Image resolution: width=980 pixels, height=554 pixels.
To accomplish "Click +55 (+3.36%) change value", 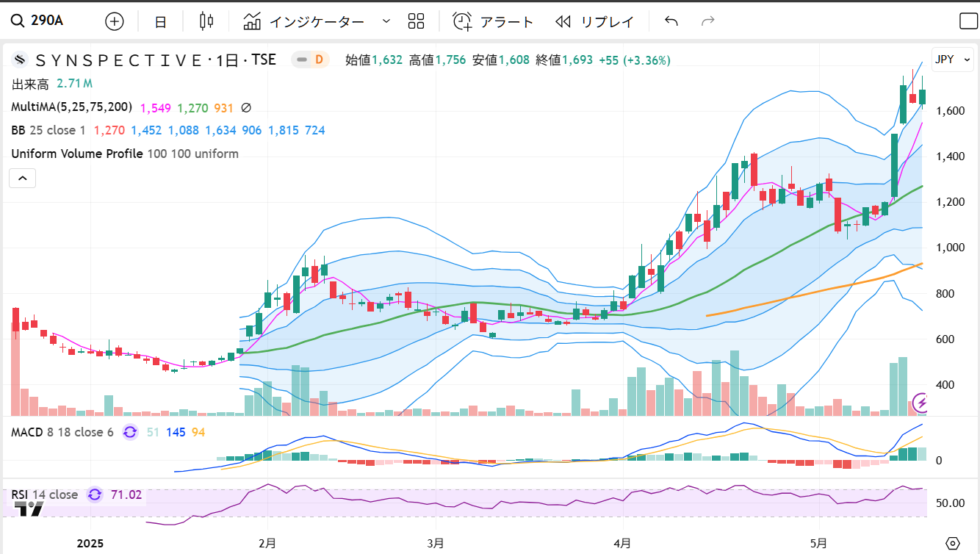I will click(635, 60).
